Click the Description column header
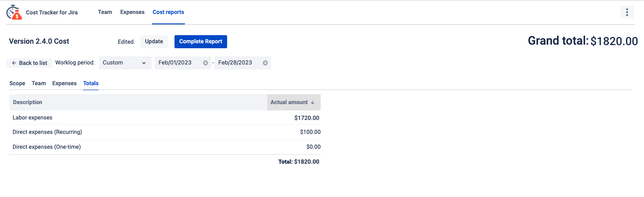The height and width of the screenshot is (197, 644). 28,102
